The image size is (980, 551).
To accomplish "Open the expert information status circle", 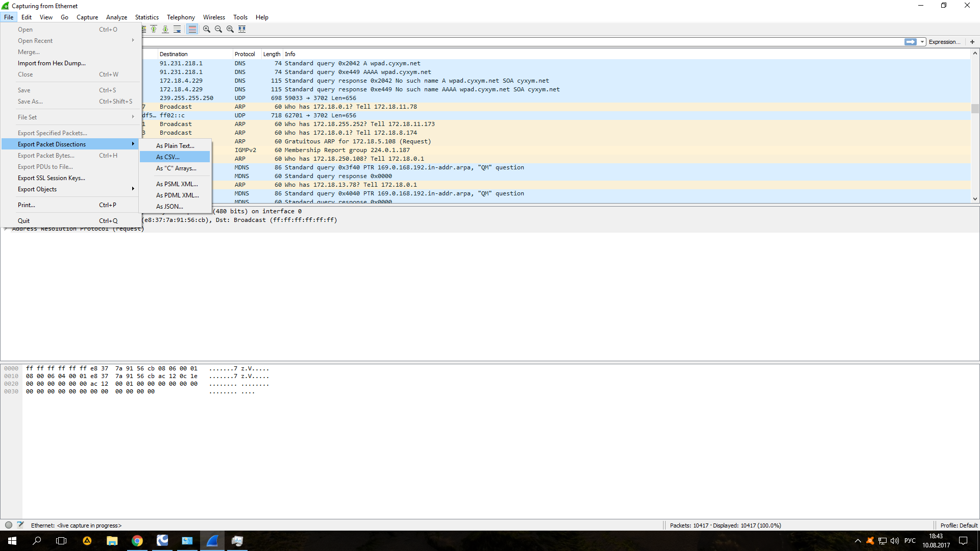I will [x=9, y=525].
